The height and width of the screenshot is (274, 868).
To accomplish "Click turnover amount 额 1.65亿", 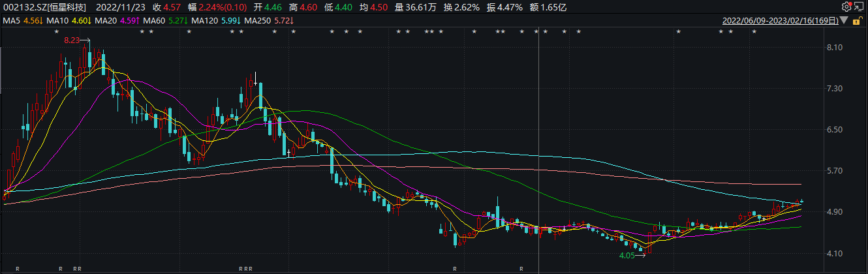I will [547, 7].
